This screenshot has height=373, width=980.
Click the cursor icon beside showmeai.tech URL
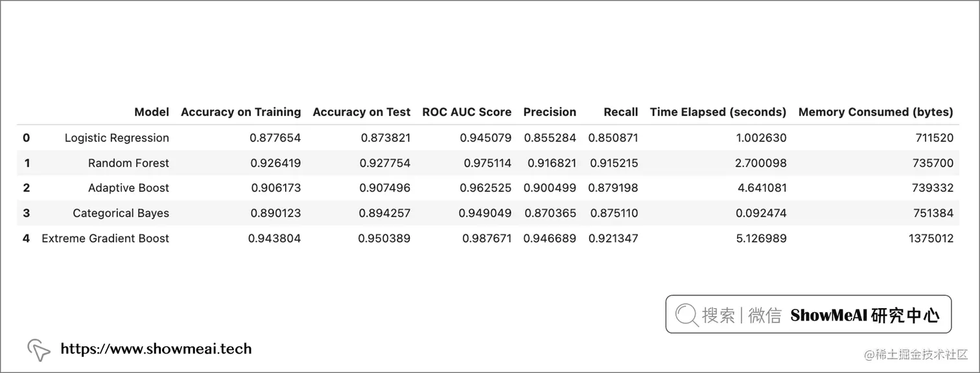(39, 350)
